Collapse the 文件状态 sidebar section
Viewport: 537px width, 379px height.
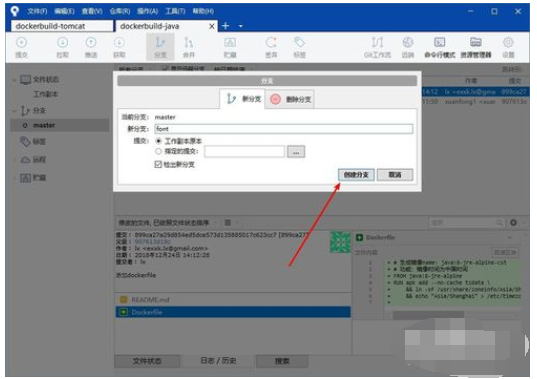pos(14,80)
